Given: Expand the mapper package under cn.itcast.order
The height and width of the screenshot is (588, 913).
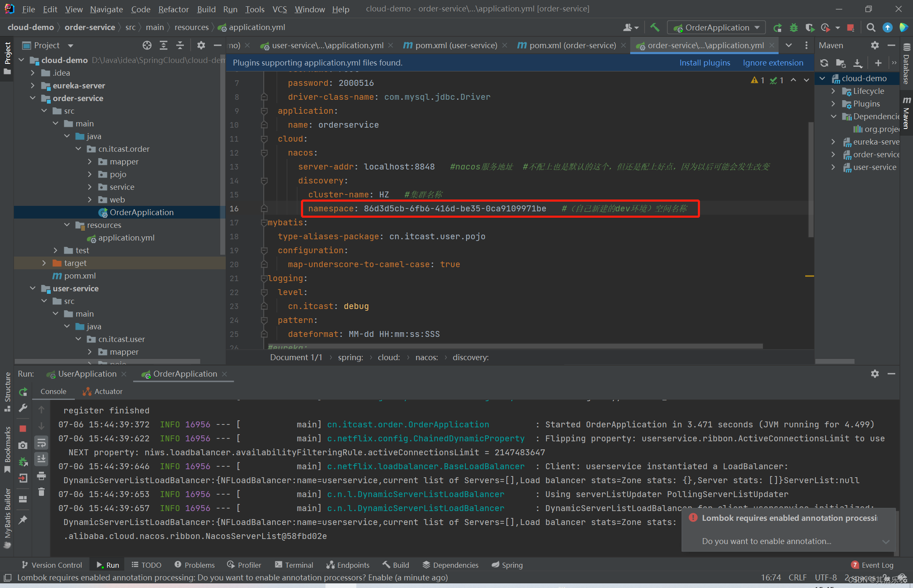Looking at the screenshot, I should coord(90,161).
